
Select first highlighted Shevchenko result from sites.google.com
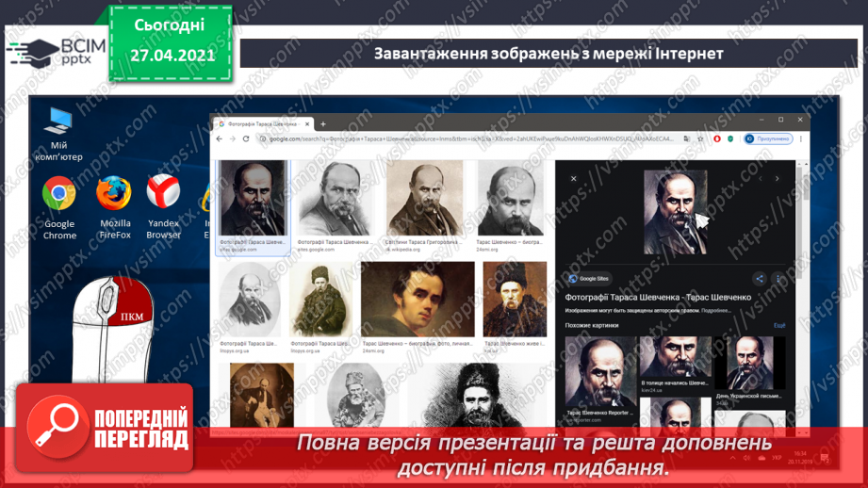click(253, 198)
